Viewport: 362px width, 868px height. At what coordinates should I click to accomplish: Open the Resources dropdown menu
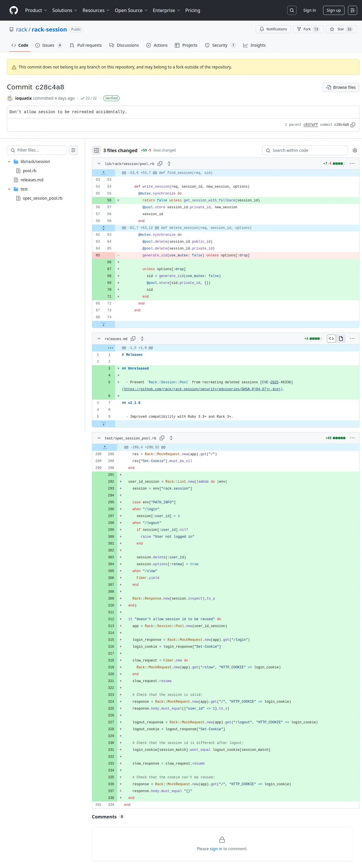point(96,10)
